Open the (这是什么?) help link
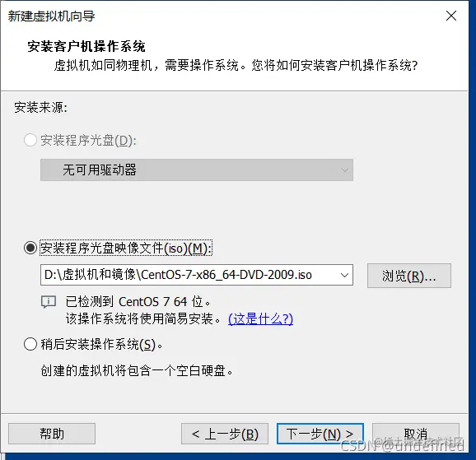 click(260, 319)
